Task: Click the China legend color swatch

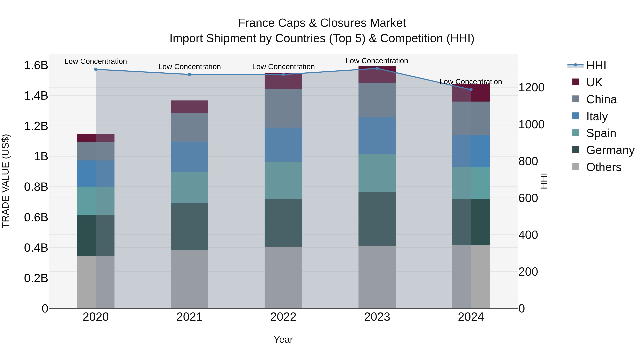Action: click(575, 99)
